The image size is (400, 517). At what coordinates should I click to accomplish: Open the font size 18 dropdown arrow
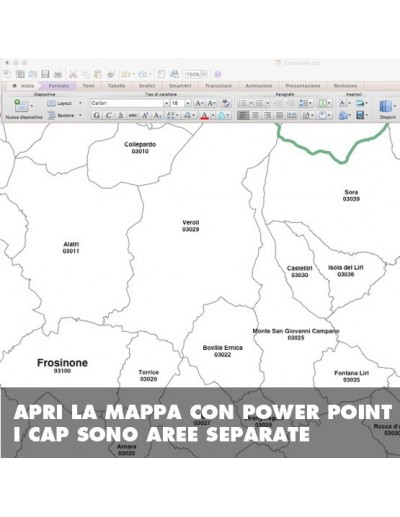(x=188, y=103)
